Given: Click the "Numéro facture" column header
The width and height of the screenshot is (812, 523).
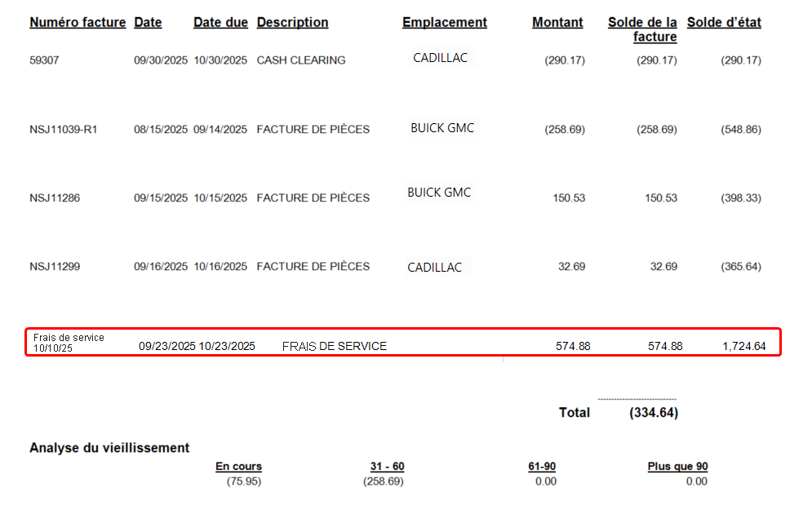Looking at the screenshot, I should click(x=78, y=23).
